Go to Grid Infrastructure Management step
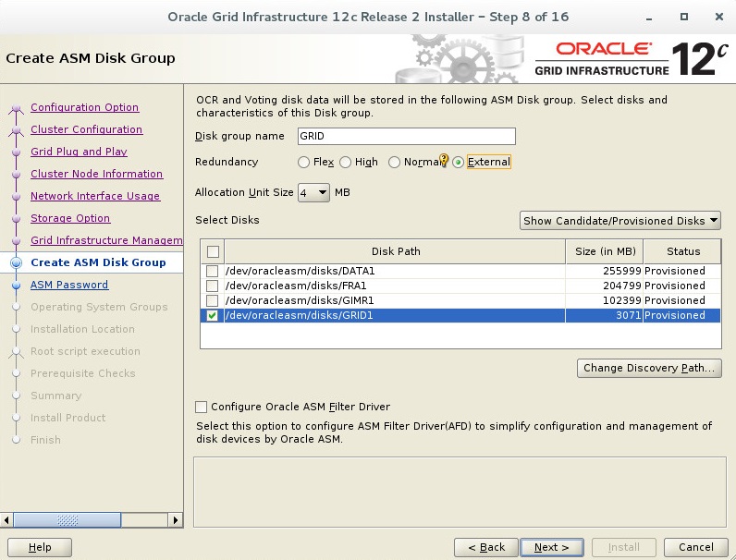 click(x=106, y=240)
